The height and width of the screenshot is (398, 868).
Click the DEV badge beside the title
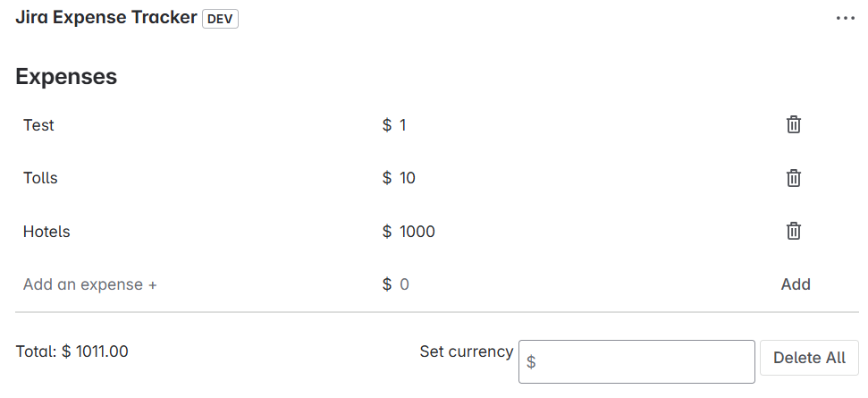(220, 19)
